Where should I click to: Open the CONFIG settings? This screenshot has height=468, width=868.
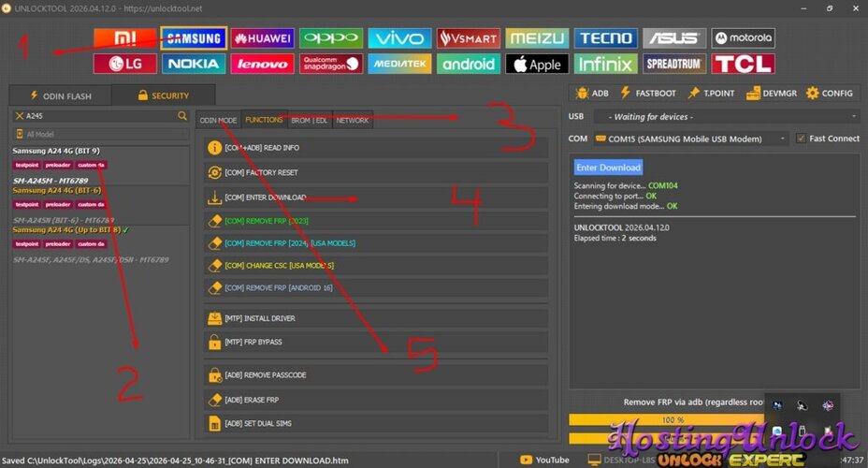(x=830, y=93)
